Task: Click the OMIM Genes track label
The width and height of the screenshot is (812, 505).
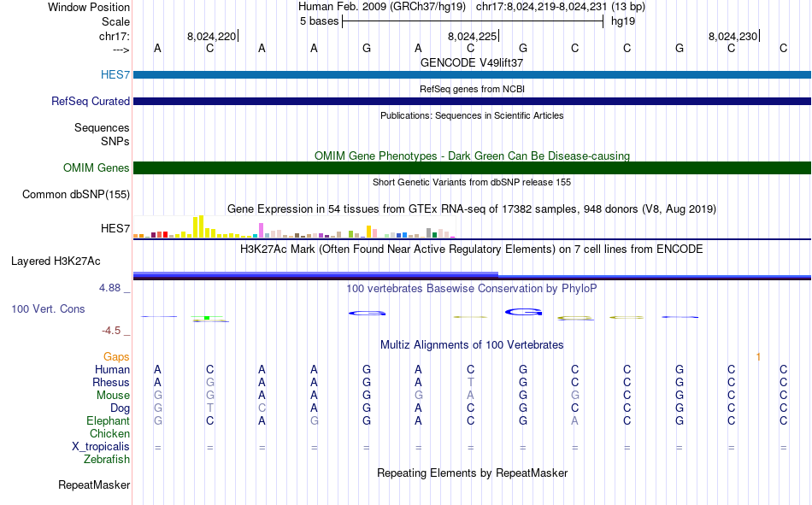Action: (x=96, y=167)
